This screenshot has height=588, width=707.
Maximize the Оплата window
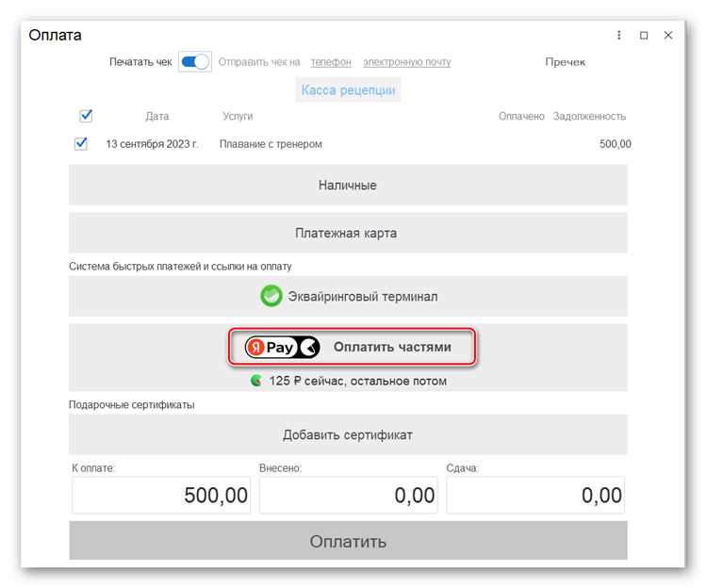coord(644,36)
